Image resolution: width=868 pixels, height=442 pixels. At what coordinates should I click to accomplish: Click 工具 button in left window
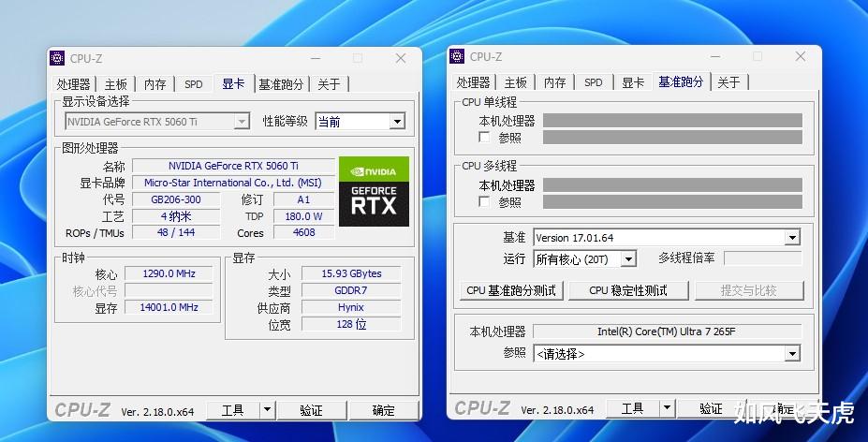coord(232,410)
